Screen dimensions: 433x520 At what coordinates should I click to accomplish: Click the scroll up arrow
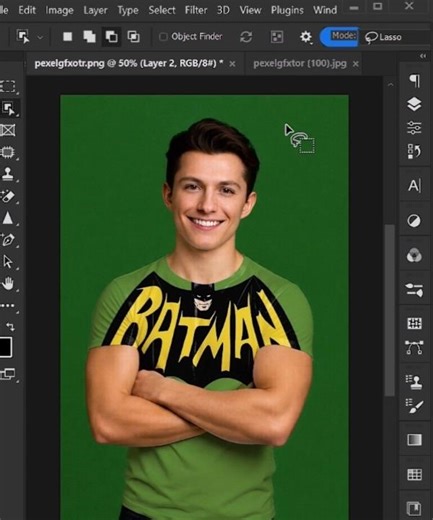coord(390,85)
